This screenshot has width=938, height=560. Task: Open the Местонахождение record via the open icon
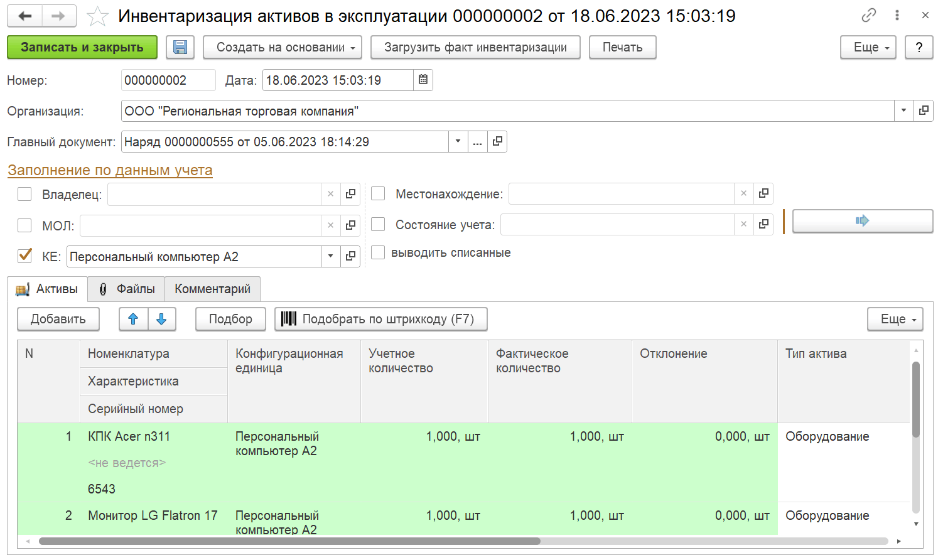click(x=763, y=193)
